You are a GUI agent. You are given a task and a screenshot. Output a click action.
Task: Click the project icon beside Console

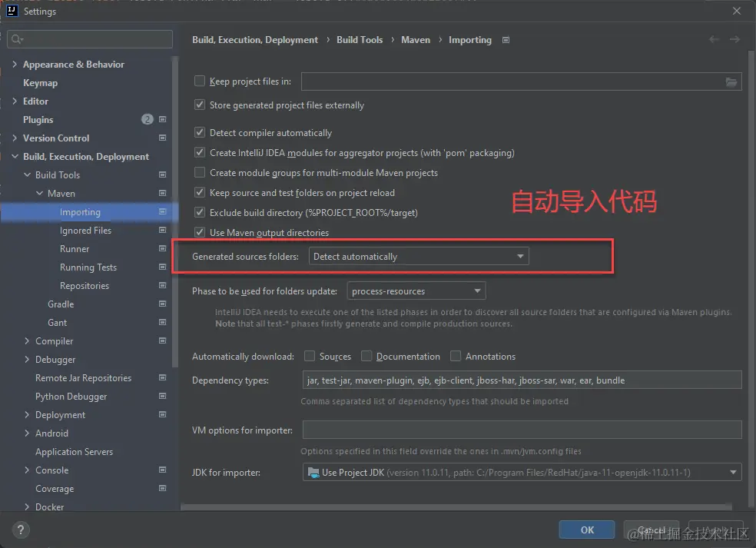tap(162, 470)
